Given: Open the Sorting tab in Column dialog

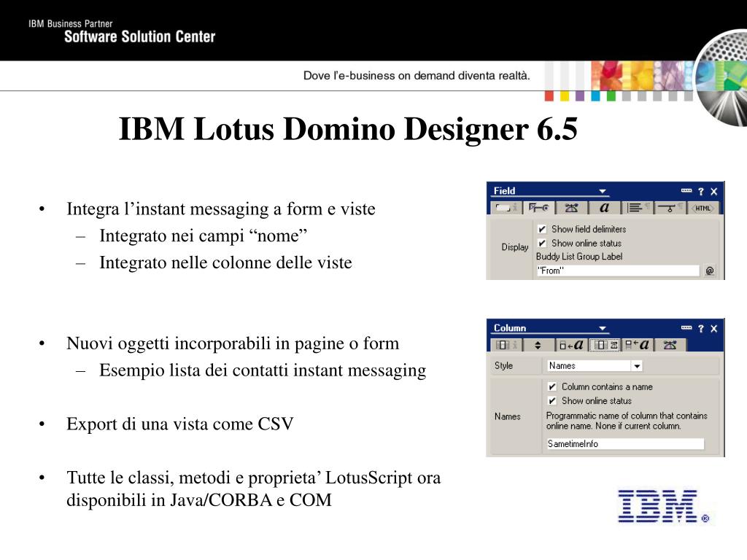Looking at the screenshot, I should 538,345.
